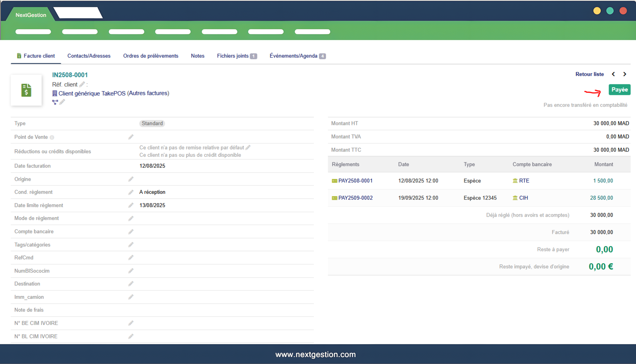Click the Compte bancaire edit pencil
636x364 pixels.
(x=131, y=232)
